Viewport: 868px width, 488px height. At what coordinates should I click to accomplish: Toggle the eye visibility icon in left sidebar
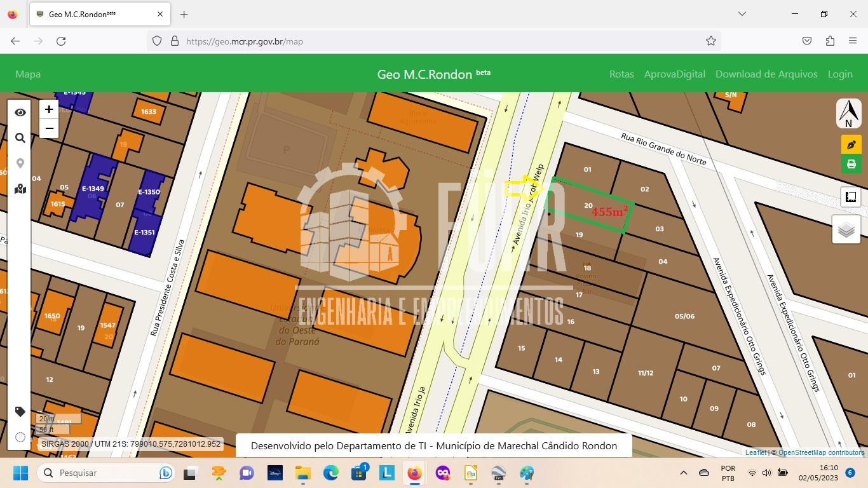tap(20, 112)
